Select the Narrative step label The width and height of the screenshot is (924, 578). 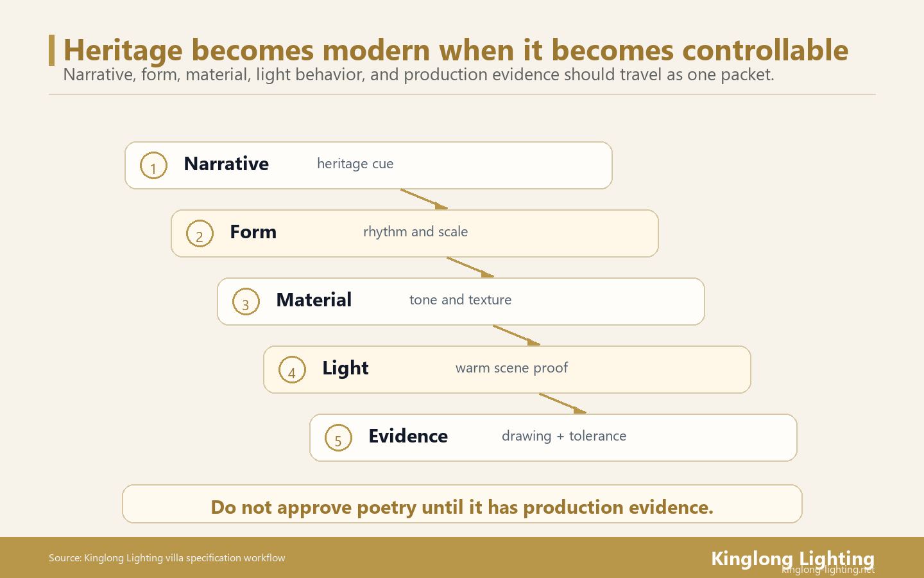click(x=227, y=164)
